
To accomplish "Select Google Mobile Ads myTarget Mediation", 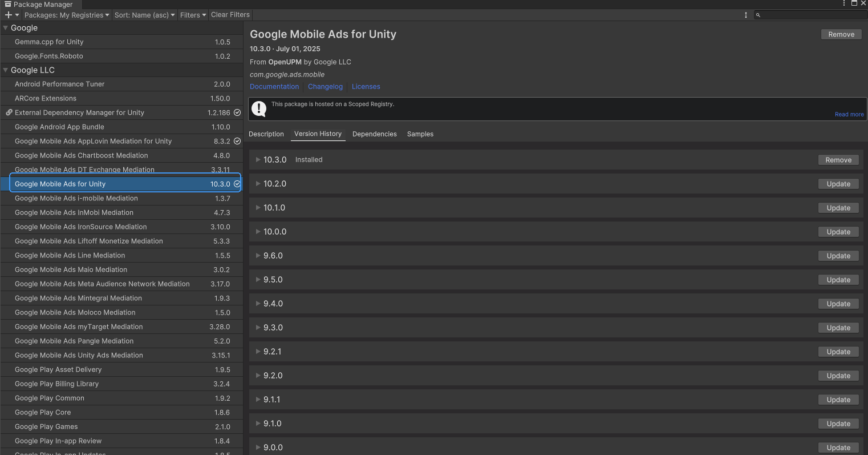I will click(121, 327).
